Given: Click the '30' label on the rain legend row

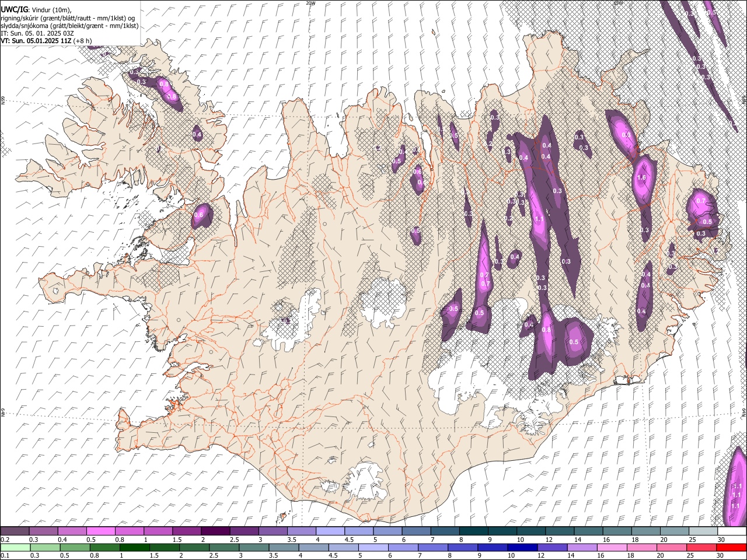Looking at the screenshot, I should pyautogui.click(x=721, y=555).
